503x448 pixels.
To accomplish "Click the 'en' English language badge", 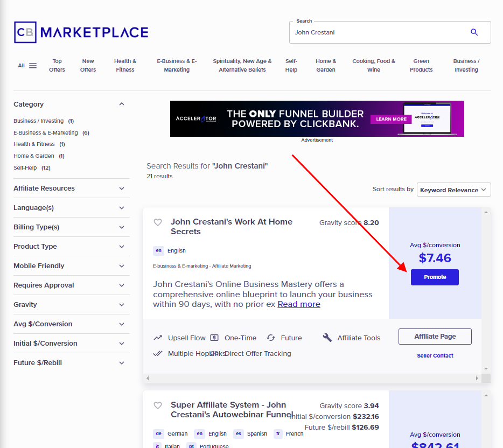I will [x=158, y=250].
